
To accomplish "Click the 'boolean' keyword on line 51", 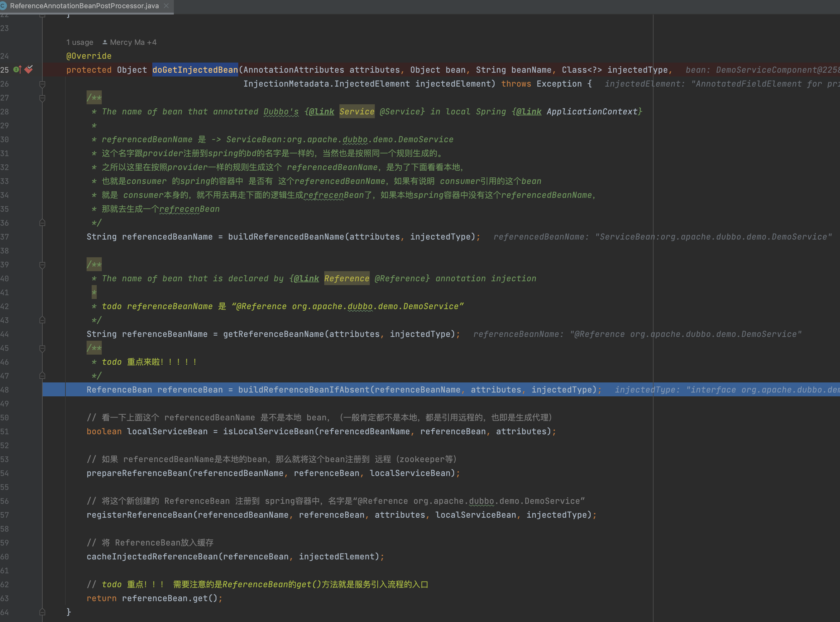I will 104,431.
